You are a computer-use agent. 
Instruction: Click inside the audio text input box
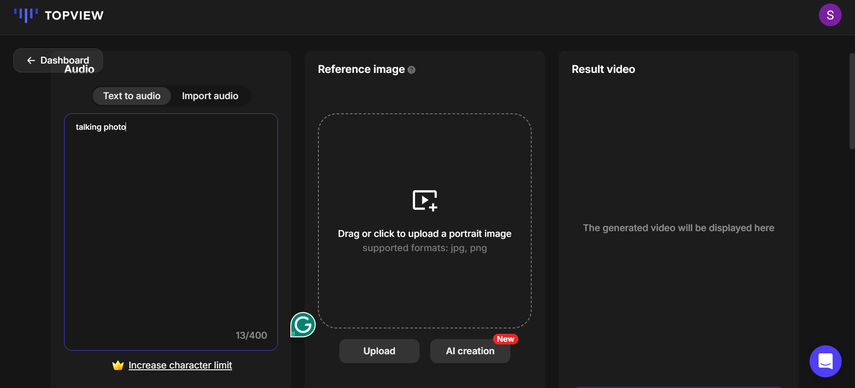(x=171, y=232)
